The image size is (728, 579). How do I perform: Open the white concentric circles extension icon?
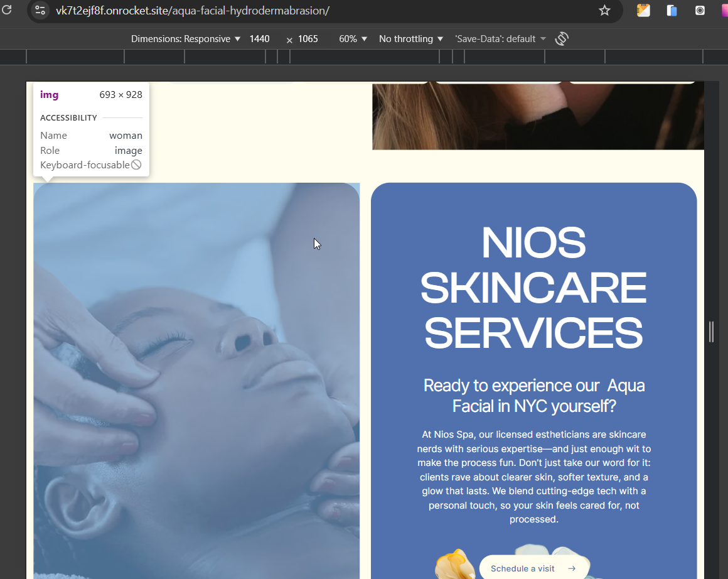700,10
